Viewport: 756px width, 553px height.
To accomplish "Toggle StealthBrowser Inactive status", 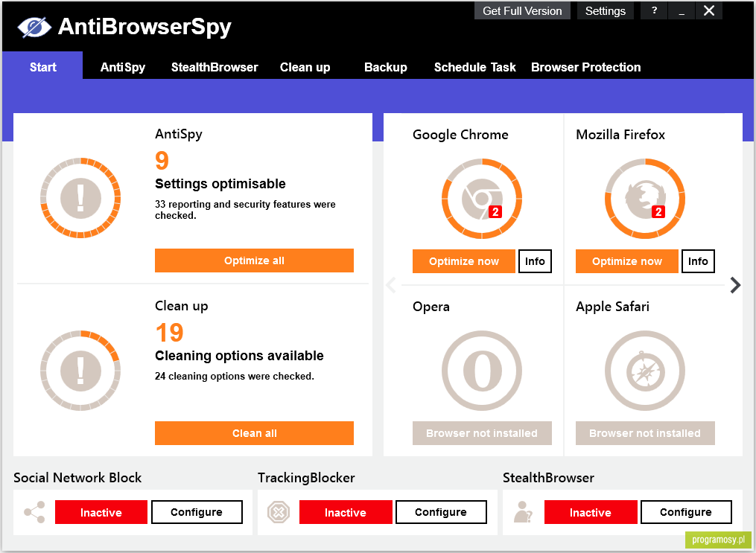I will (x=590, y=512).
